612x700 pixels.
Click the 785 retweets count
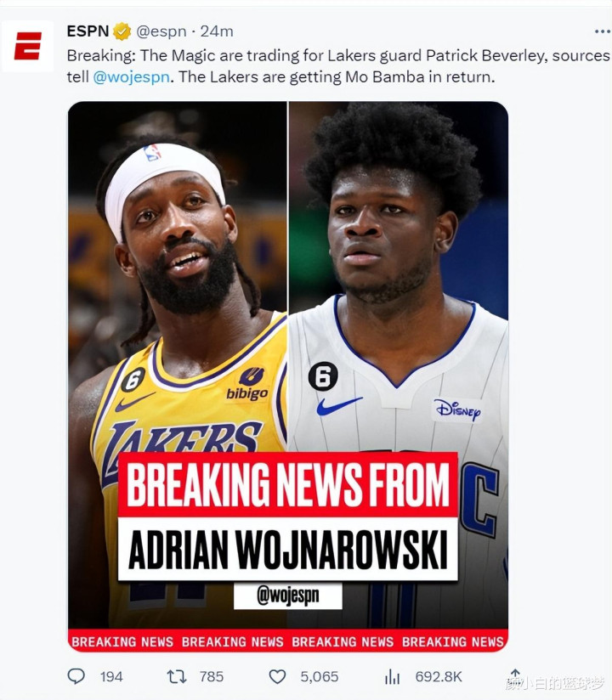pyautogui.click(x=212, y=677)
